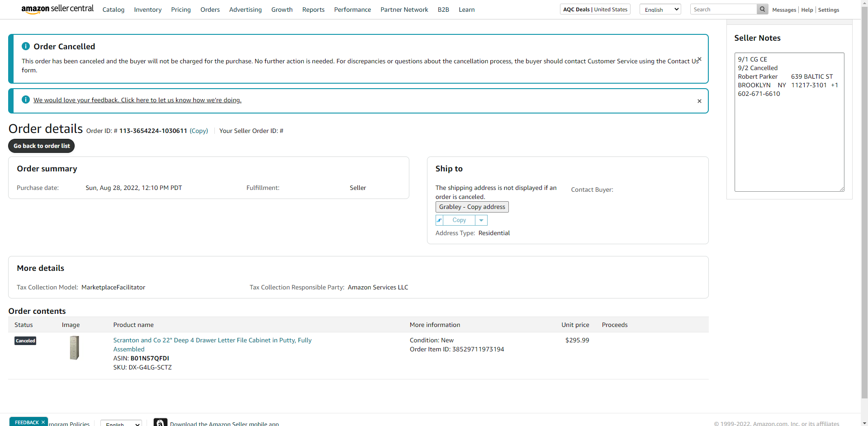Focus the Search input field
The height and width of the screenshot is (426, 868).
click(x=724, y=9)
